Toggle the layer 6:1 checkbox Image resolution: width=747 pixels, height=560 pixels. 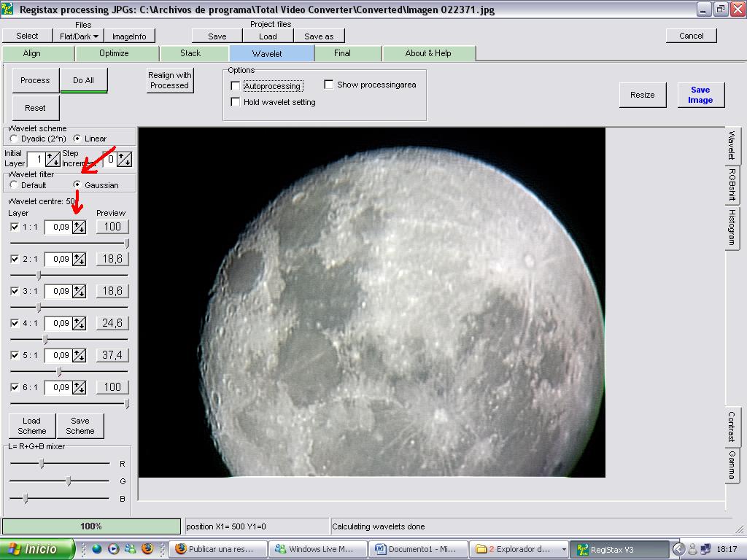click(15, 387)
